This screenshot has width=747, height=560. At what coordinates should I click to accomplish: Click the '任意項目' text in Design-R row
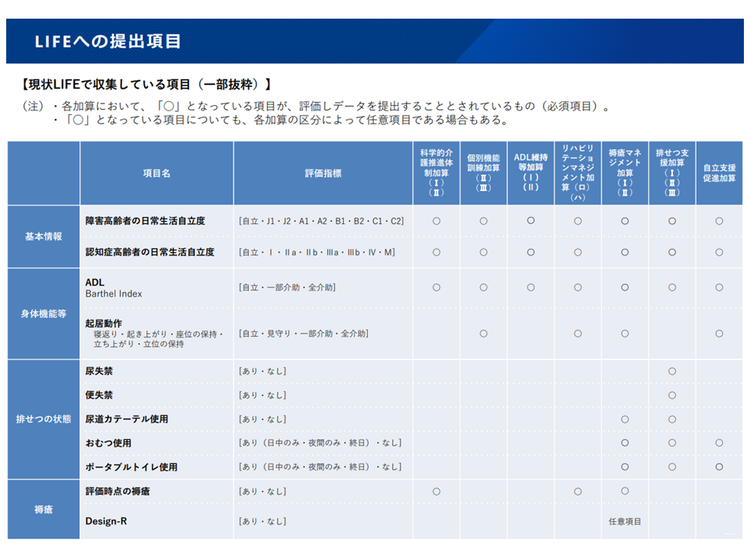click(x=625, y=521)
